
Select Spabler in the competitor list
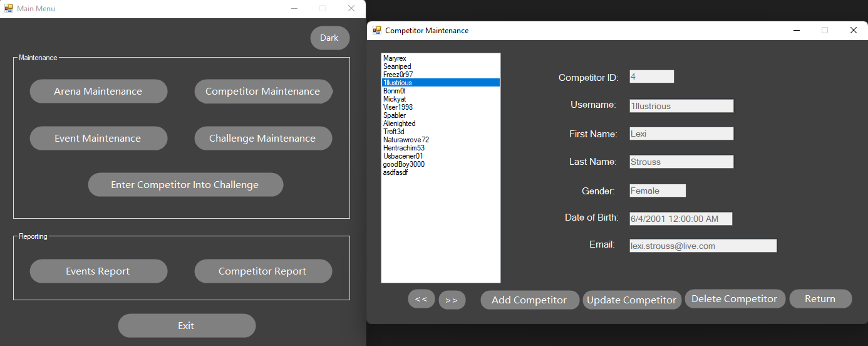coord(441,115)
